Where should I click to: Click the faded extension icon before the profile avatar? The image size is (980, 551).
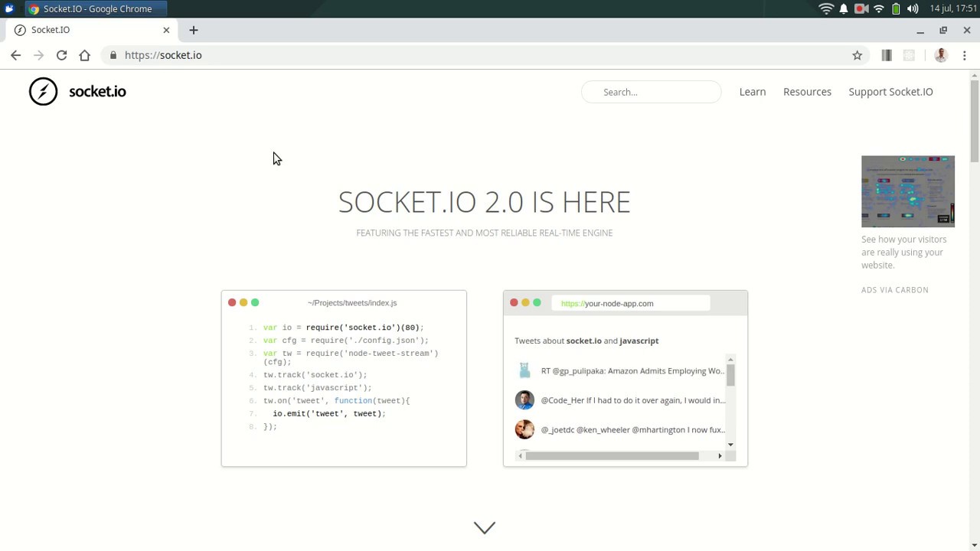pos(909,55)
